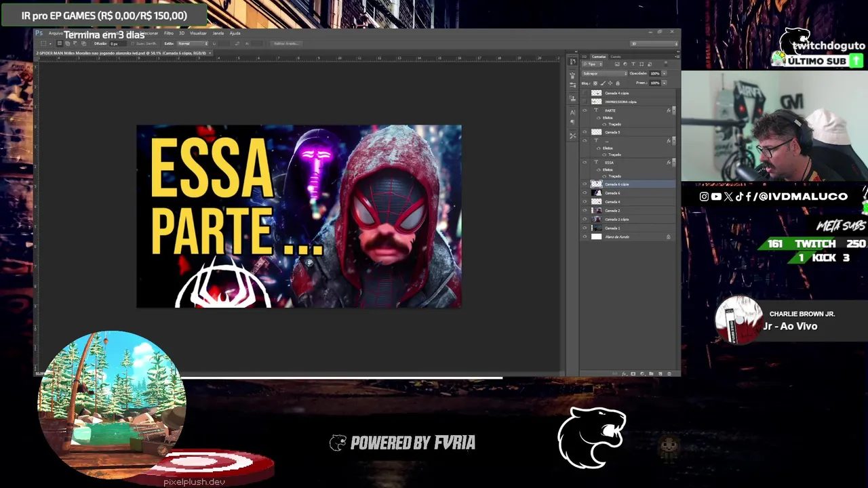Hide the Camada 5 layer
The width and height of the screenshot is (868, 488).
click(585, 132)
